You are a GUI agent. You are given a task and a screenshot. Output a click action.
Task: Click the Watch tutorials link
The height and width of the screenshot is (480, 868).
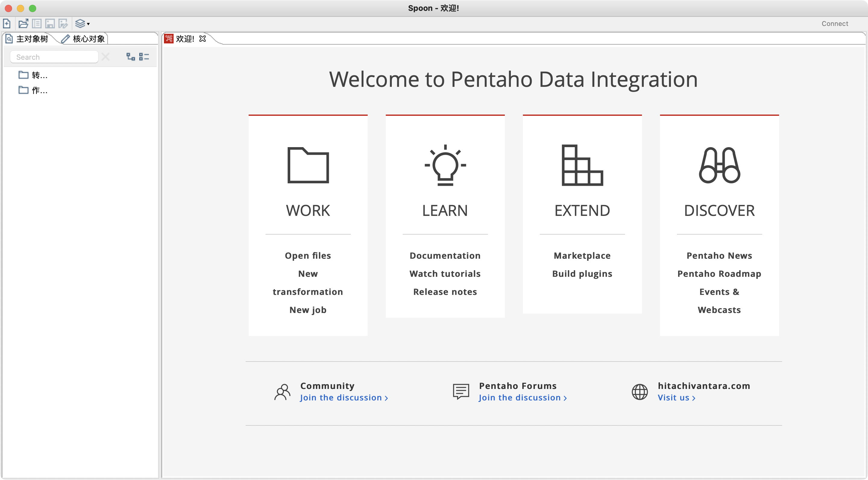[445, 274]
